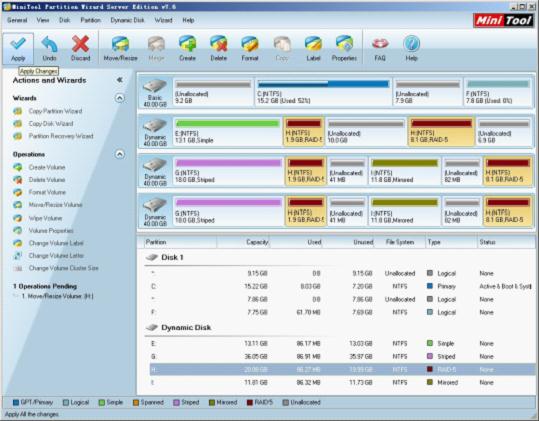Viewport: 539px width, 421px height.
Task: Click the Delete partition toolbar icon
Action: click(219, 44)
